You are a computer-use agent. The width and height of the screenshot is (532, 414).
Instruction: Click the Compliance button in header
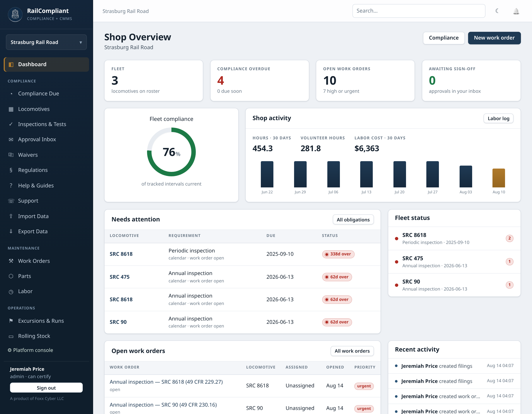point(444,38)
